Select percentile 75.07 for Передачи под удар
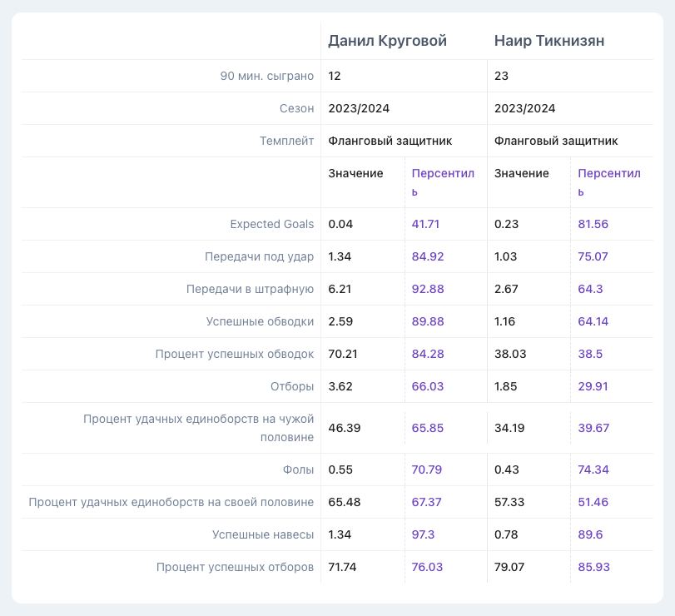This screenshot has width=675, height=616. [593, 256]
